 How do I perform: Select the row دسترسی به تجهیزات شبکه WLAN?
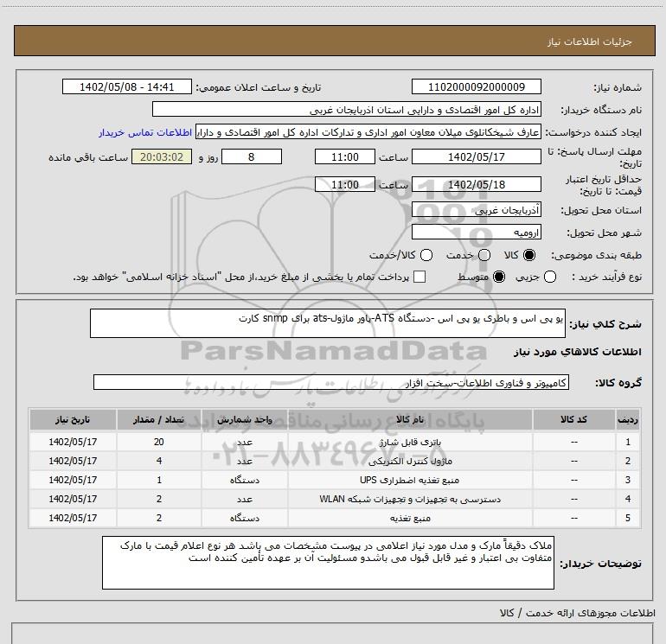point(335,500)
